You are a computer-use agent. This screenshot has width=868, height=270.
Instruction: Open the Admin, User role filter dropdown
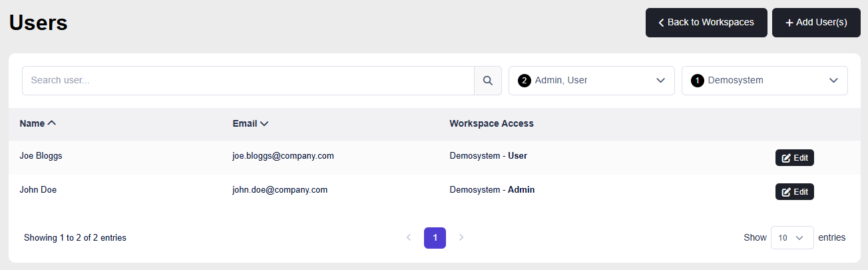click(x=591, y=81)
